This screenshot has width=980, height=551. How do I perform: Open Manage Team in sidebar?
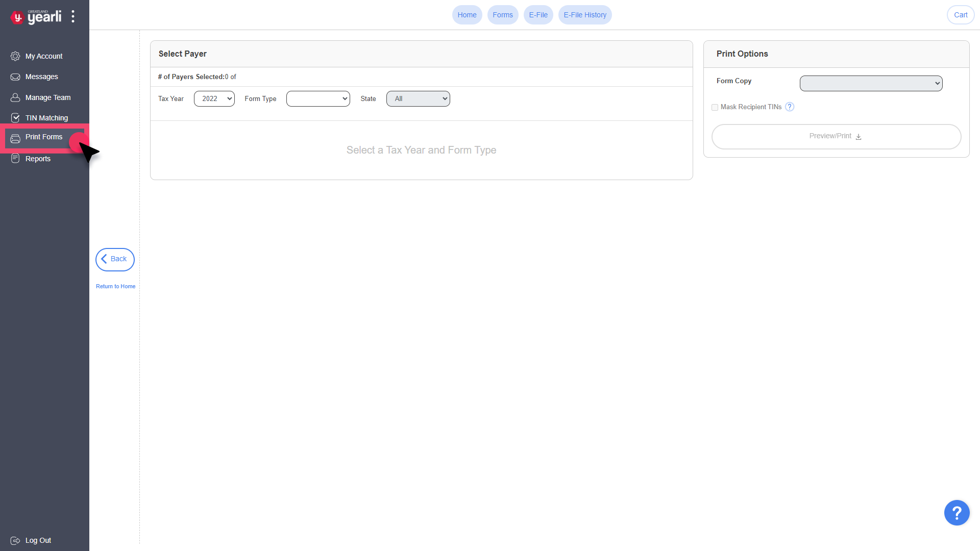coord(48,97)
